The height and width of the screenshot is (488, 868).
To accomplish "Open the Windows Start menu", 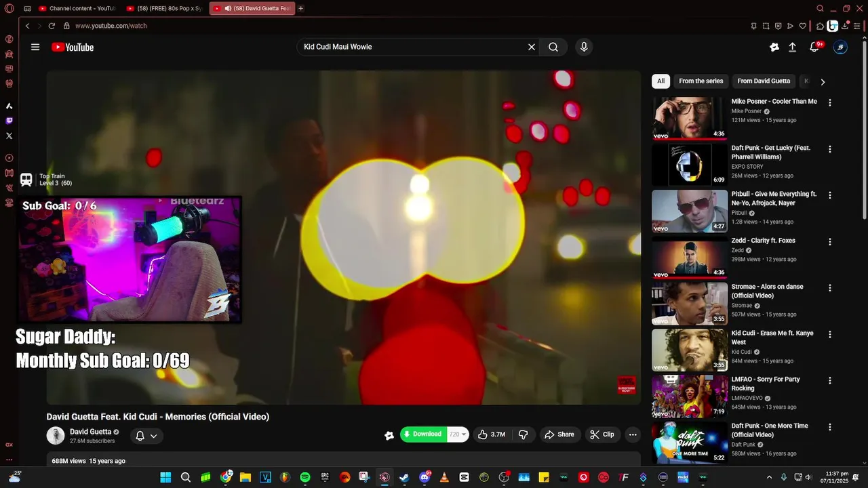I will pos(165,477).
